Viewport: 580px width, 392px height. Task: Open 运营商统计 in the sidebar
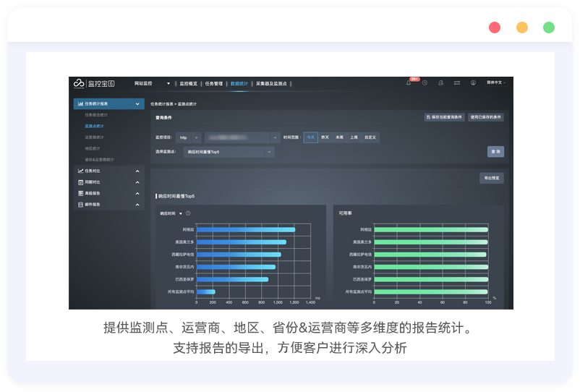pos(94,137)
